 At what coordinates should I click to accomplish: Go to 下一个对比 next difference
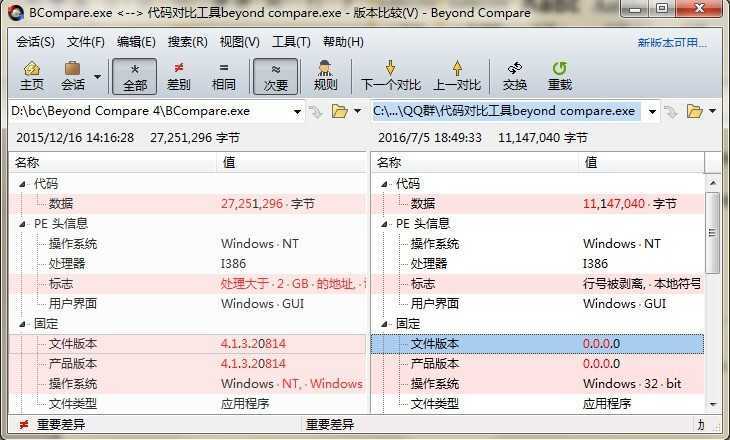391,76
